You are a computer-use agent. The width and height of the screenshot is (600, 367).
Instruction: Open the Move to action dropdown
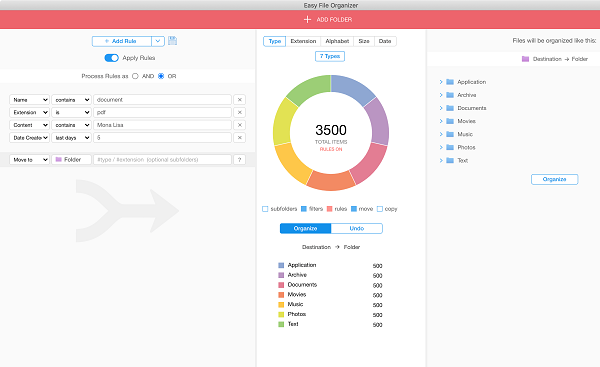29,160
